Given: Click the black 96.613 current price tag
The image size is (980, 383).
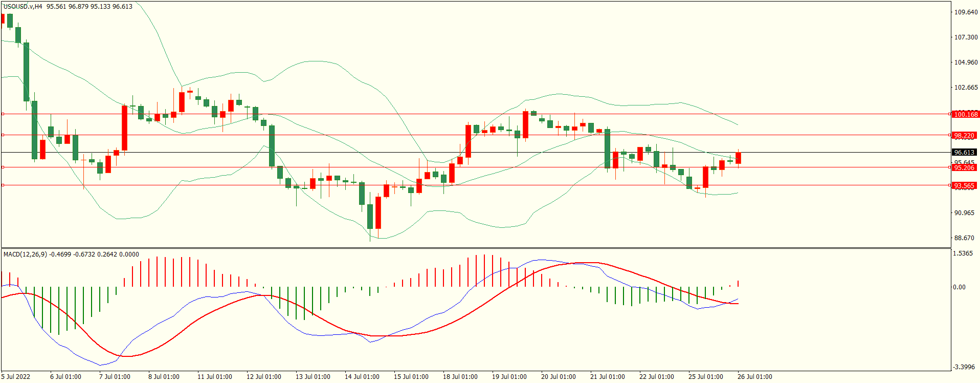Looking at the screenshot, I should 965,152.
